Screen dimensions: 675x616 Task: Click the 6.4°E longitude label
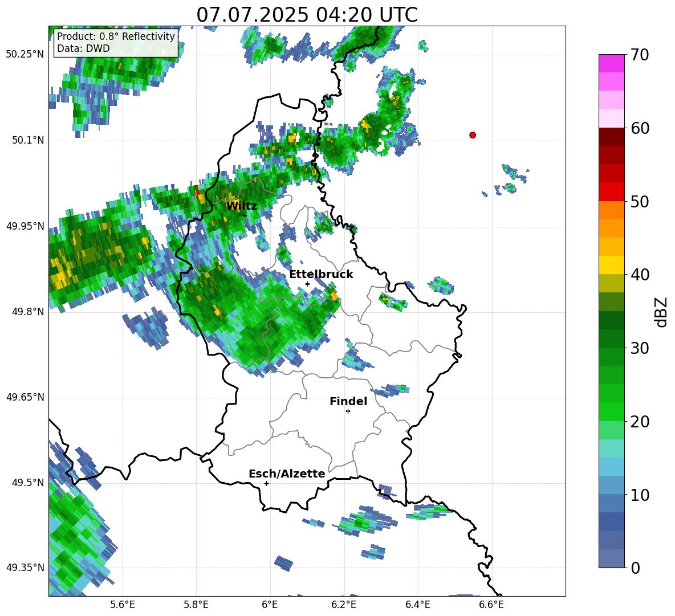(x=417, y=605)
